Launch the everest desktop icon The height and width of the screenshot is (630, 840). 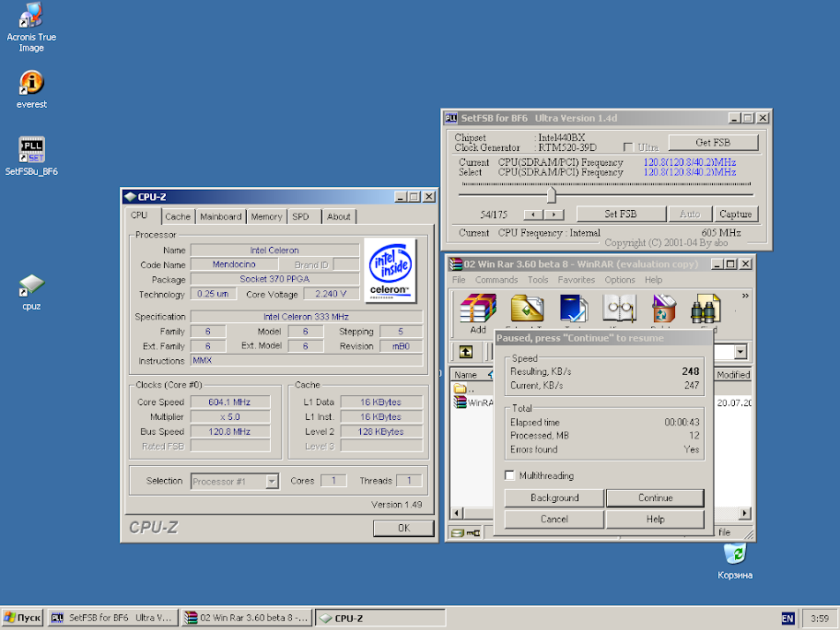point(31,89)
